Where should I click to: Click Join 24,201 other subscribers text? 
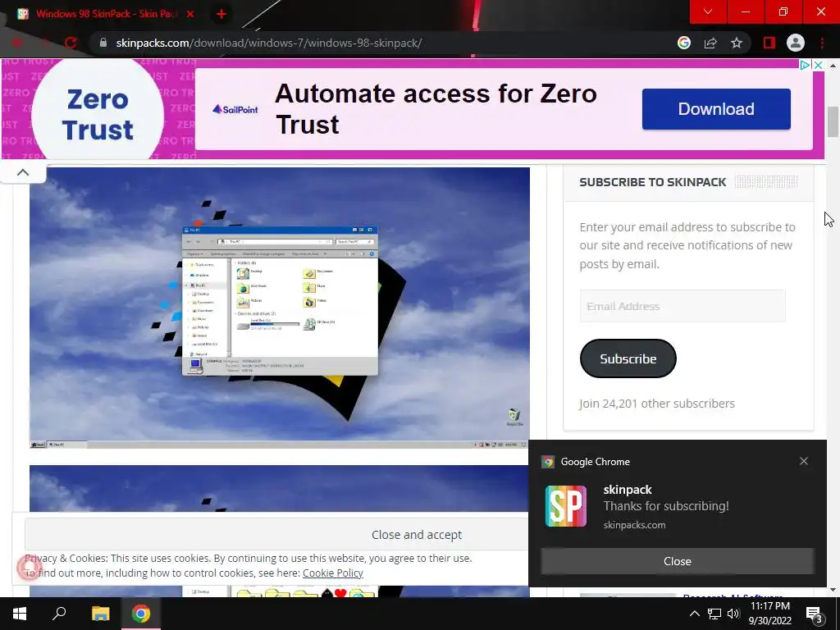[x=657, y=404]
